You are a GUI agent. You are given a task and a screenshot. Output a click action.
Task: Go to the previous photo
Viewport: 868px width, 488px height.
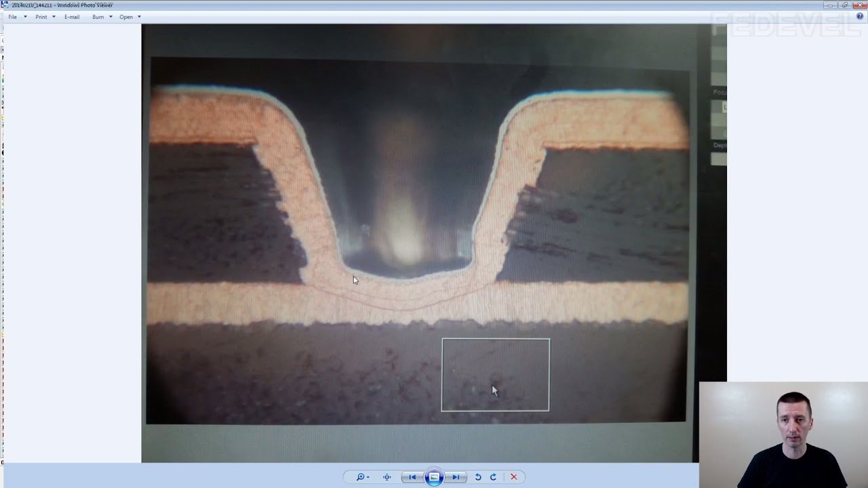(x=412, y=477)
